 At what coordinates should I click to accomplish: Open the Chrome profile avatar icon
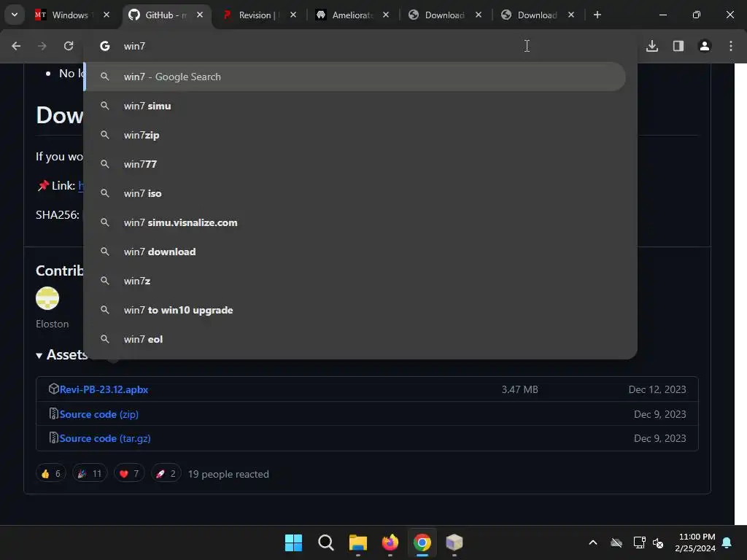tap(705, 46)
